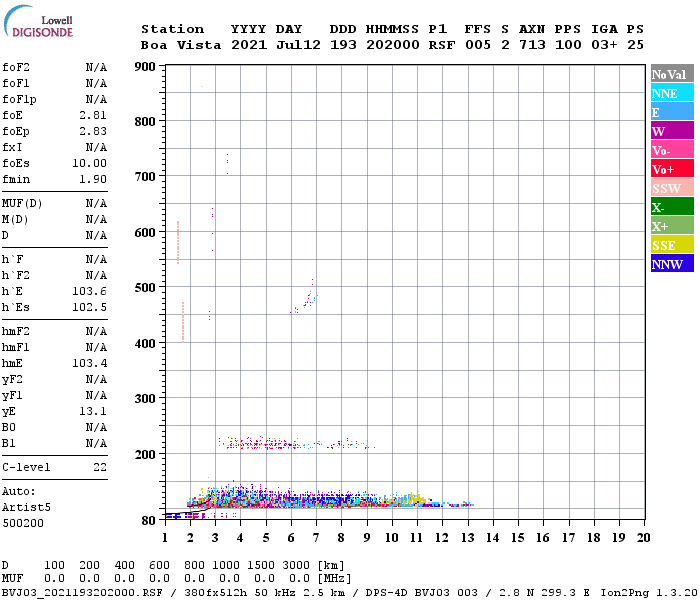The image size is (700, 600).
Task: Click the foE value 2.81
Action: [x=93, y=115]
